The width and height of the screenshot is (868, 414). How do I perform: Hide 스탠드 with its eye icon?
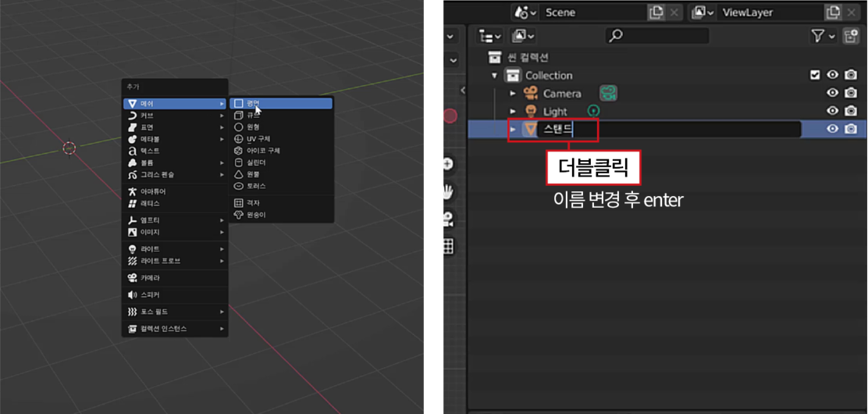pos(832,129)
